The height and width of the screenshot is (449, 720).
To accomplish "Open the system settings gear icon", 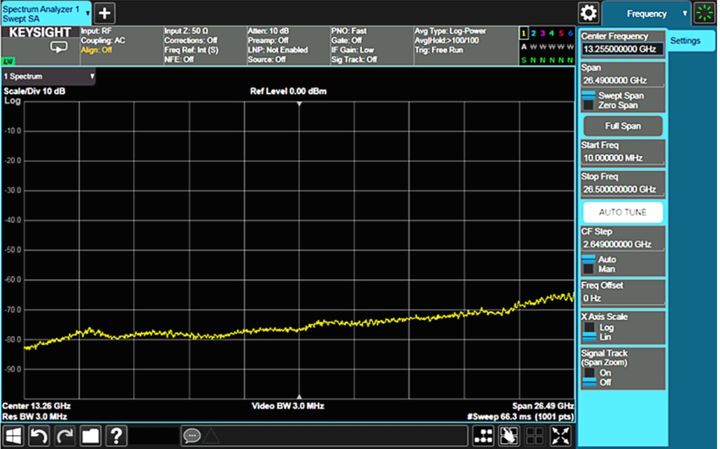I will click(590, 13).
